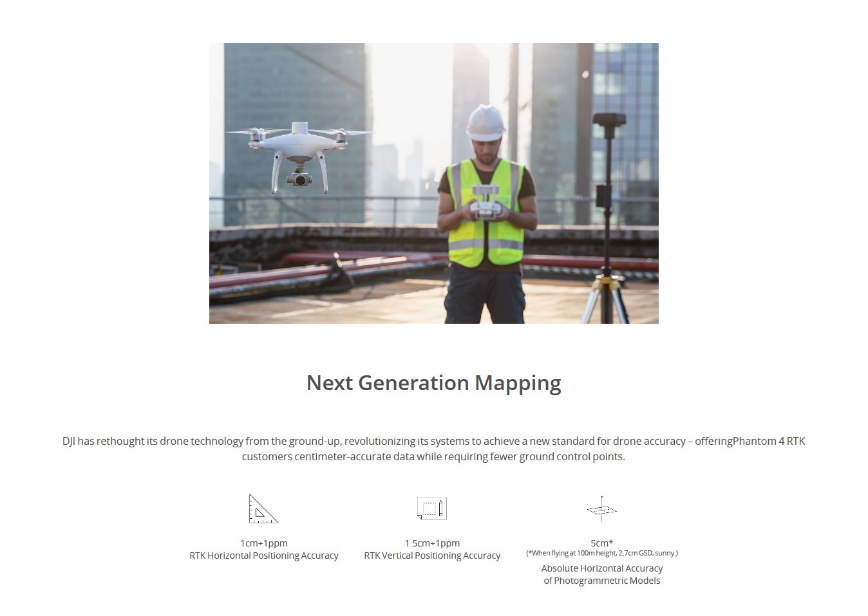868x616 pixels.
Task: Click the flying at 100m height footnote
Action: (x=601, y=553)
